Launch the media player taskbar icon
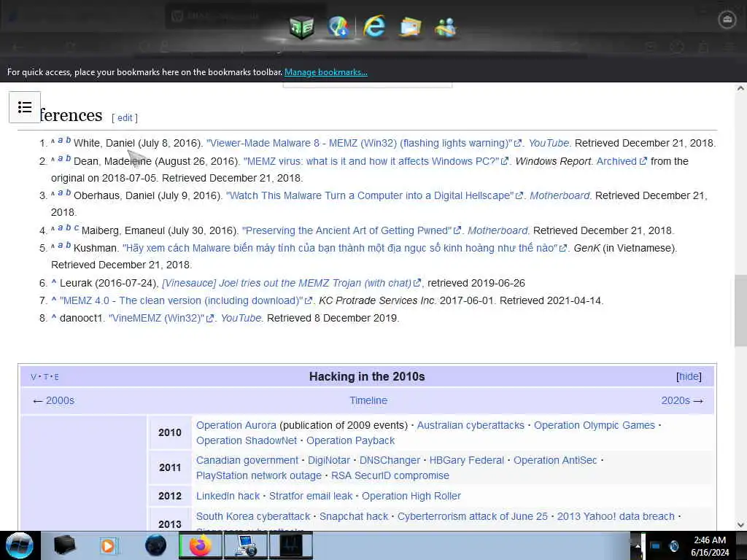Image resolution: width=747 pixels, height=560 pixels. pyautogui.click(x=108, y=545)
